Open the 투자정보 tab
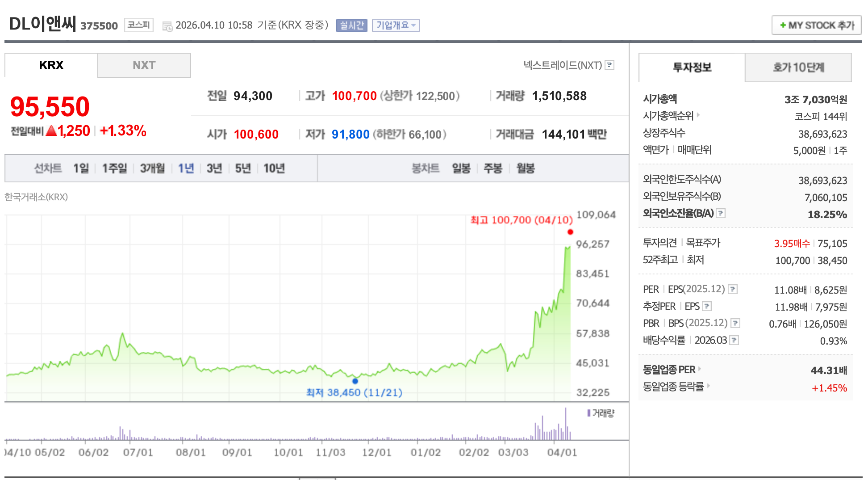868x480 pixels. coord(692,67)
